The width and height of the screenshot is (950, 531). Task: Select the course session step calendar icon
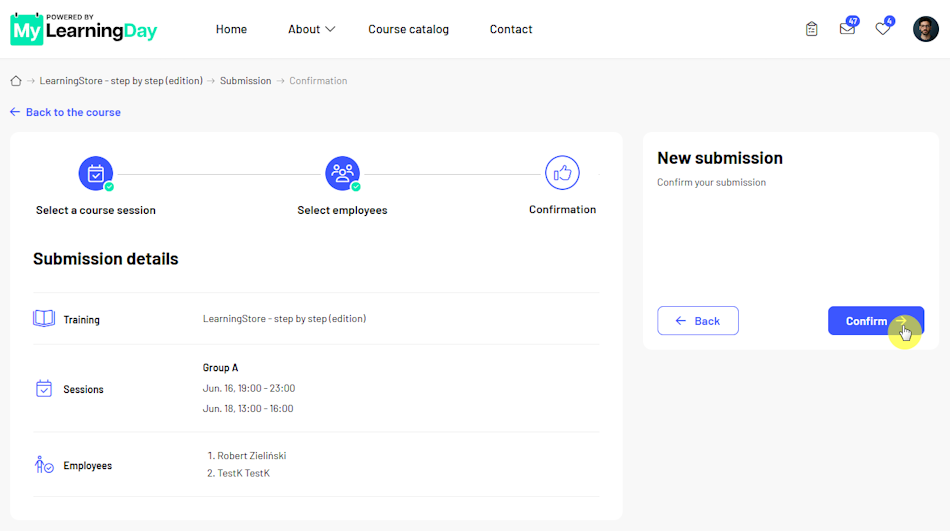click(96, 173)
